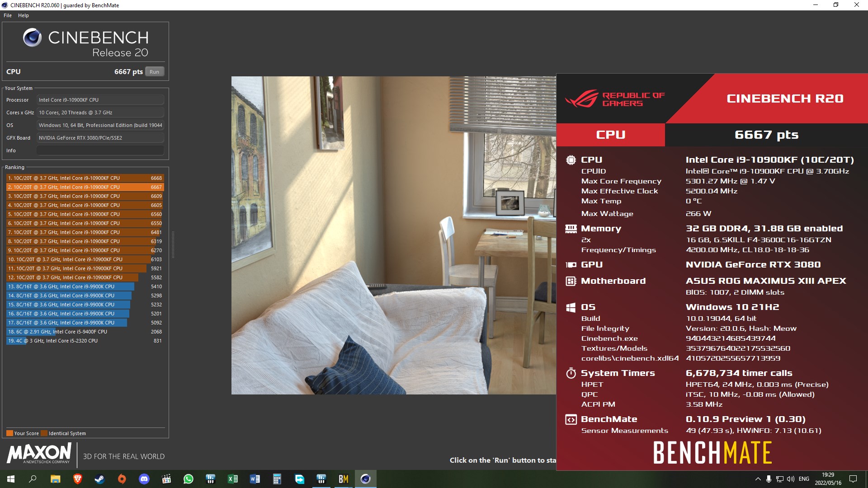Open the blue arrow app in taskbar

click(x=299, y=479)
